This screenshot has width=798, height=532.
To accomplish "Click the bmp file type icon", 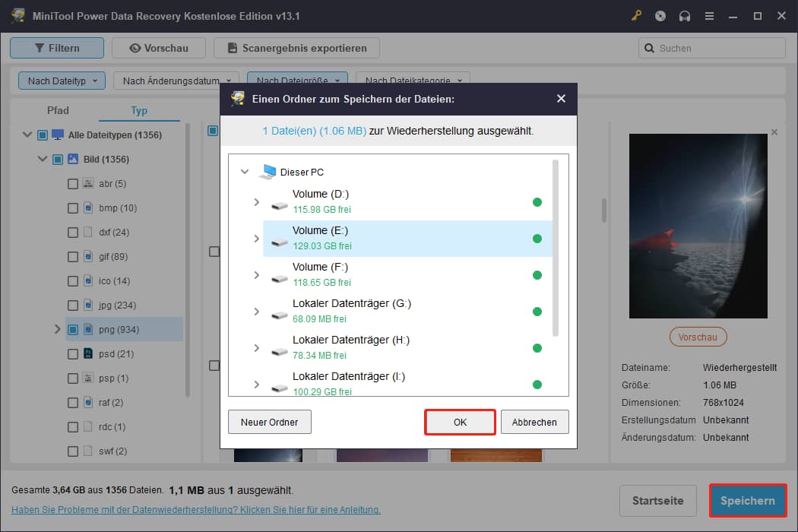I will (88, 207).
